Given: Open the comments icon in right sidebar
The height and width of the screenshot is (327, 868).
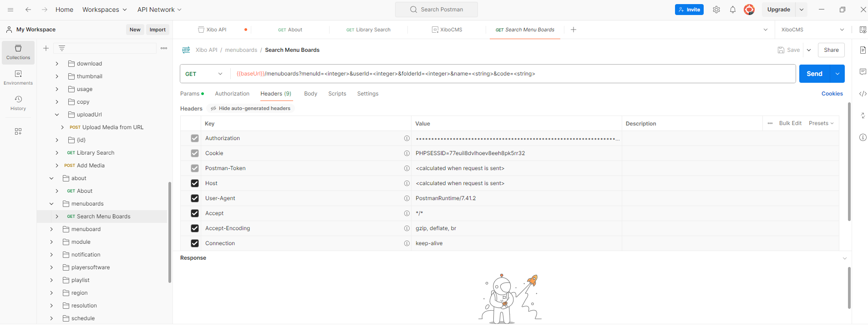Looking at the screenshot, I should click(863, 72).
